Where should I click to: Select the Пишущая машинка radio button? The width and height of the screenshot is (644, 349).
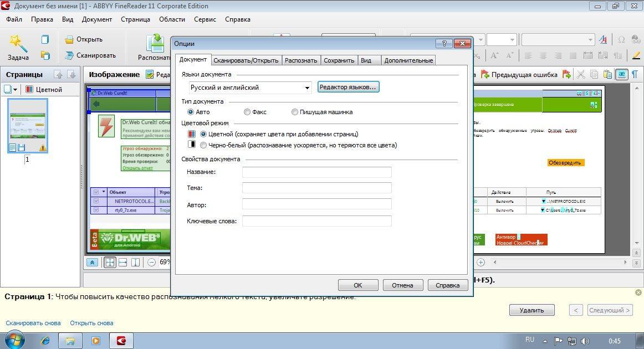point(294,112)
